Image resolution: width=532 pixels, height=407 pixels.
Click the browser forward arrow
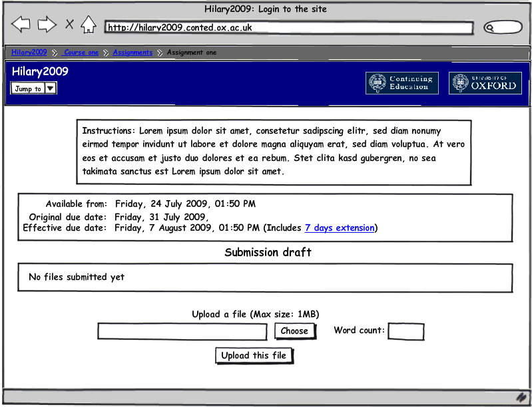click(x=47, y=25)
